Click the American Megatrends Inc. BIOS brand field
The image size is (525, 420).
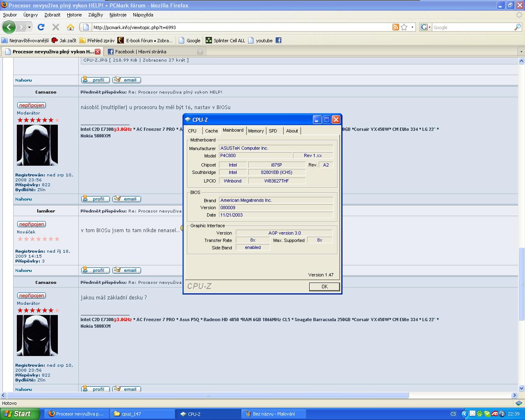(276, 200)
